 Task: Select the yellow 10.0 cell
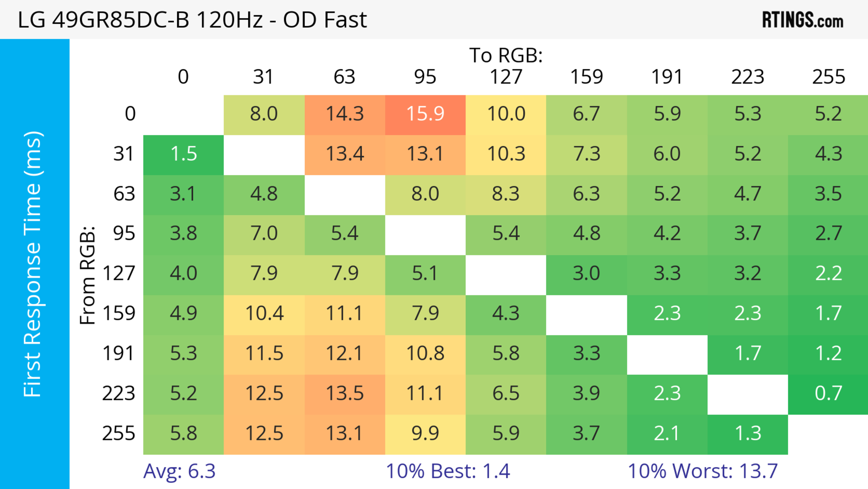click(x=506, y=114)
